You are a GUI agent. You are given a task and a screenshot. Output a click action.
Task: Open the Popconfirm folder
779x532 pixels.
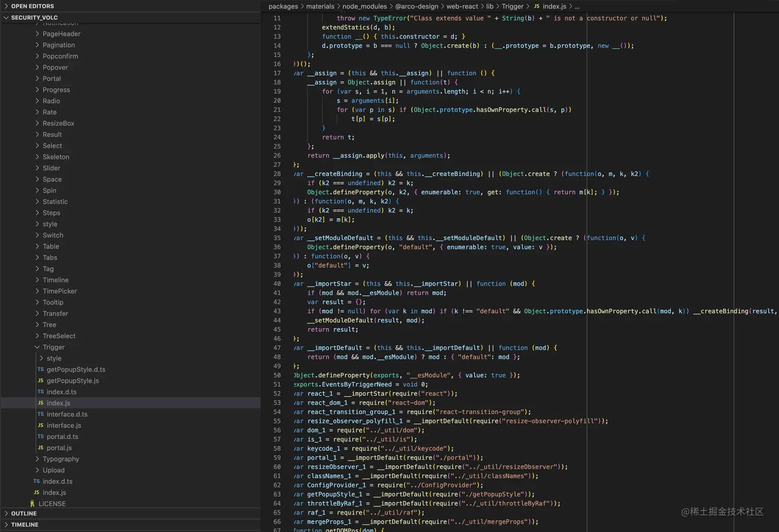(x=60, y=56)
